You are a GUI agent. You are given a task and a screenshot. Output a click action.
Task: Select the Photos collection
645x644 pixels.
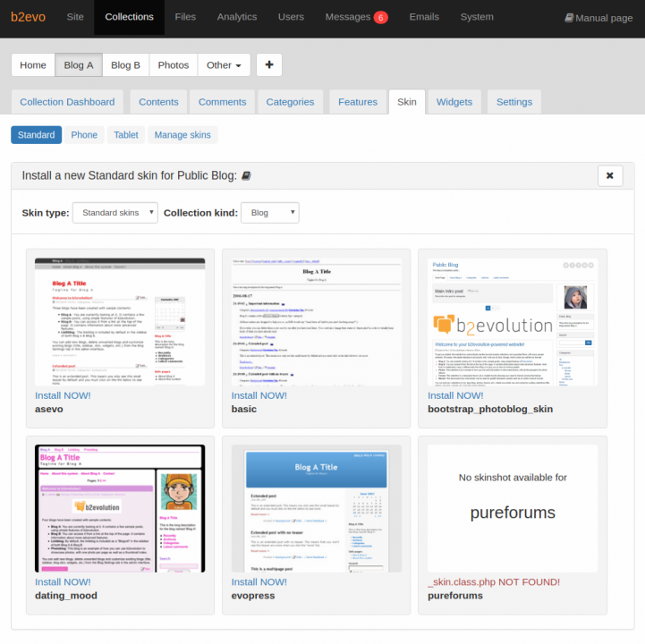pyautogui.click(x=174, y=65)
